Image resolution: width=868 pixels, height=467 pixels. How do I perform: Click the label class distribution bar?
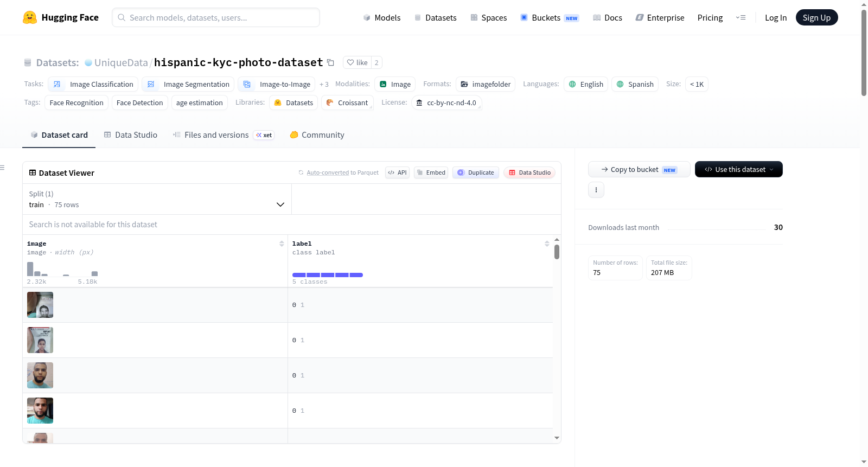pos(328,275)
